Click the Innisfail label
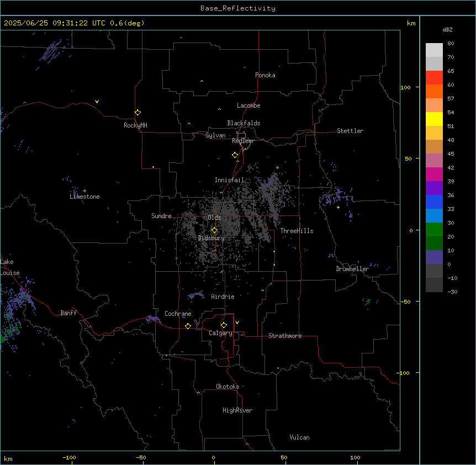The height and width of the screenshot is (465, 476). (x=230, y=180)
